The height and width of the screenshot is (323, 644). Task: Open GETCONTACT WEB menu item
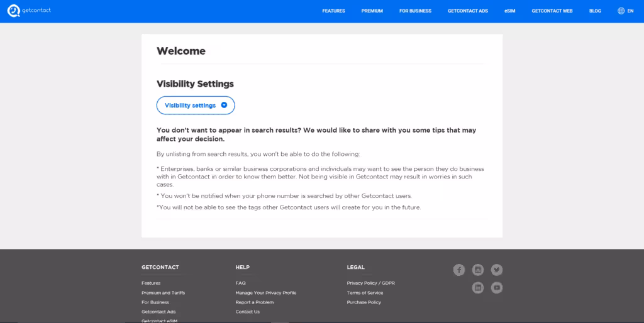tap(552, 11)
